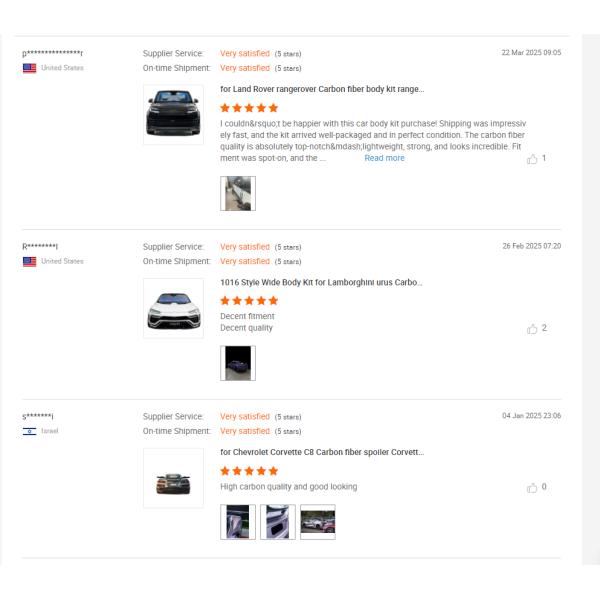This screenshot has width=600, height=600.
Task: Open the second Corvette review photo
Action: 278,522
